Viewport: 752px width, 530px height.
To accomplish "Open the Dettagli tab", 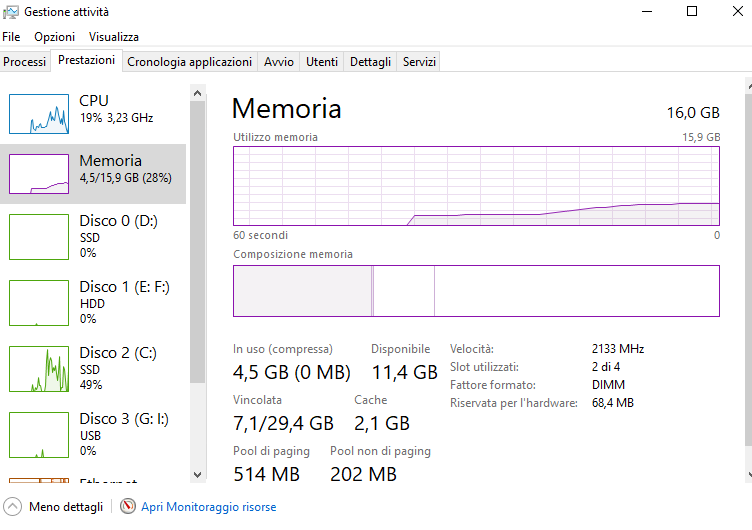I will coord(370,62).
